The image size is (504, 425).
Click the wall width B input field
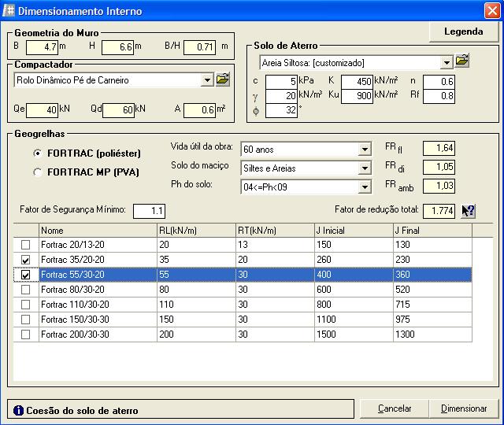coord(42,47)
